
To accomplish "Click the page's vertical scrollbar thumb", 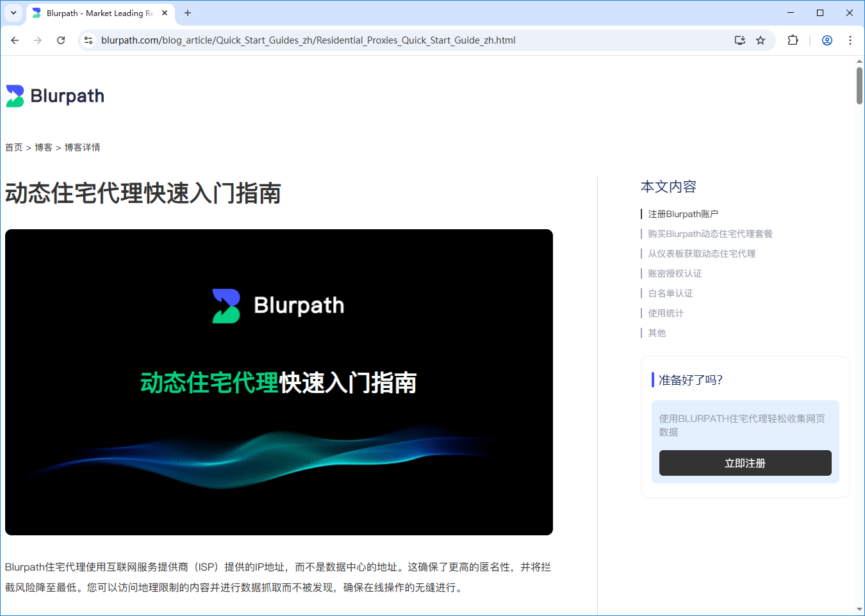I will tap(860, 85).
